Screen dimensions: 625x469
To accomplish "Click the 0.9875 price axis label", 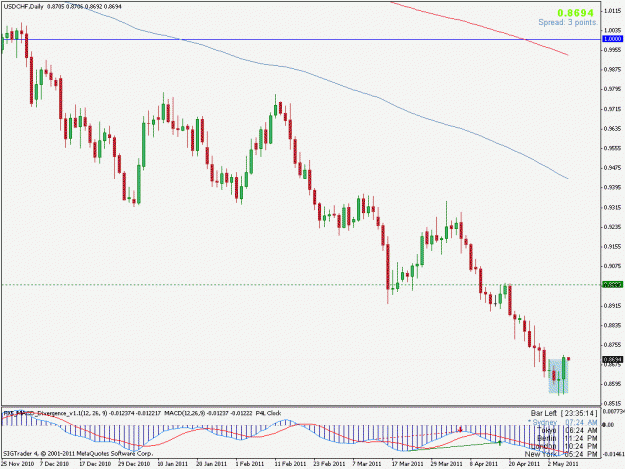I will click(x=613, y=70).
